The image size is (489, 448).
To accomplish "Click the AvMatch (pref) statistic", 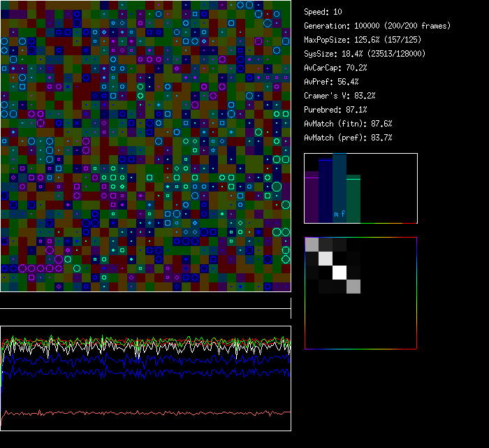I will coord(348,138).
